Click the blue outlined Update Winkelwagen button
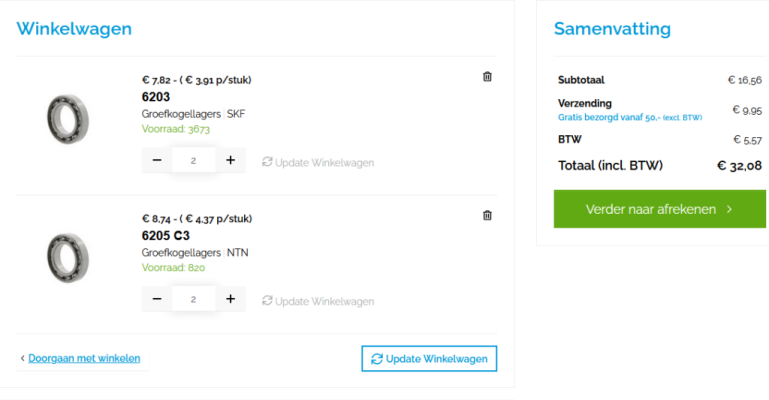 pyautogui.click(x=429, y=359)
